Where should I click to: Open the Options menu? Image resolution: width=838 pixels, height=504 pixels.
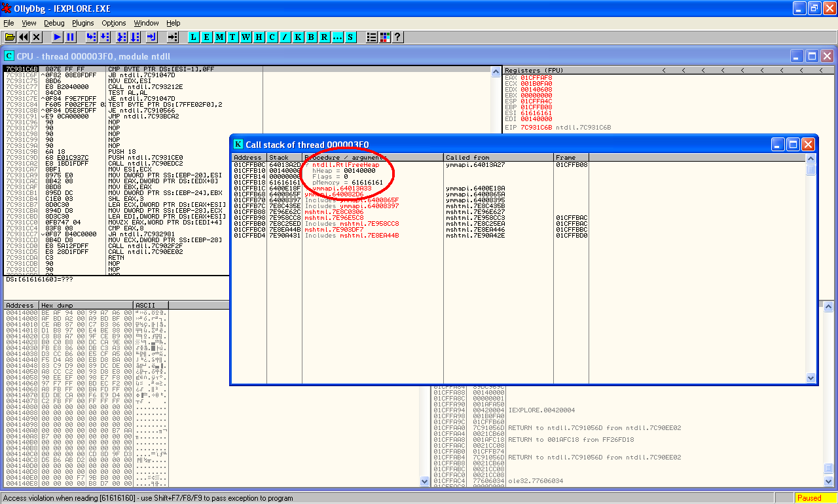[x=114, y=23]
